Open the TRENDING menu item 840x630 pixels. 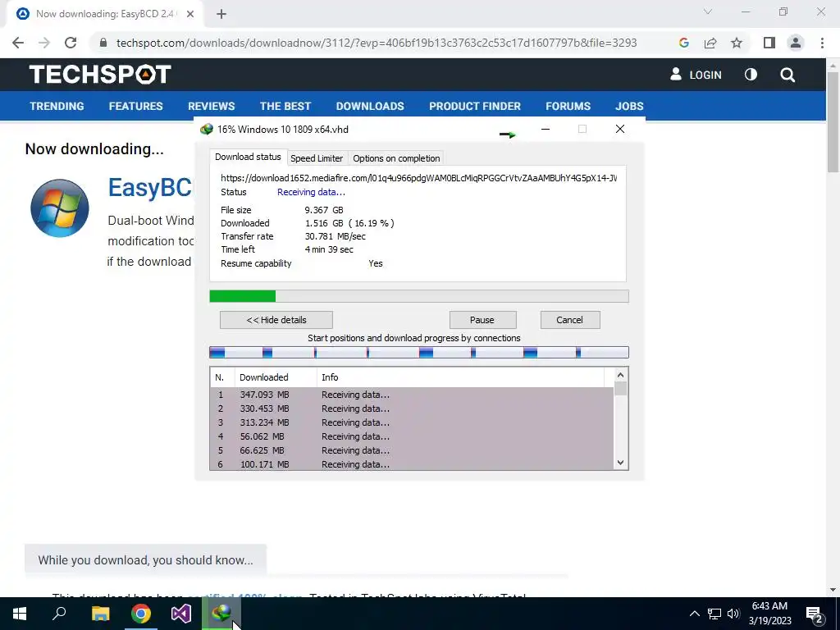57,106
